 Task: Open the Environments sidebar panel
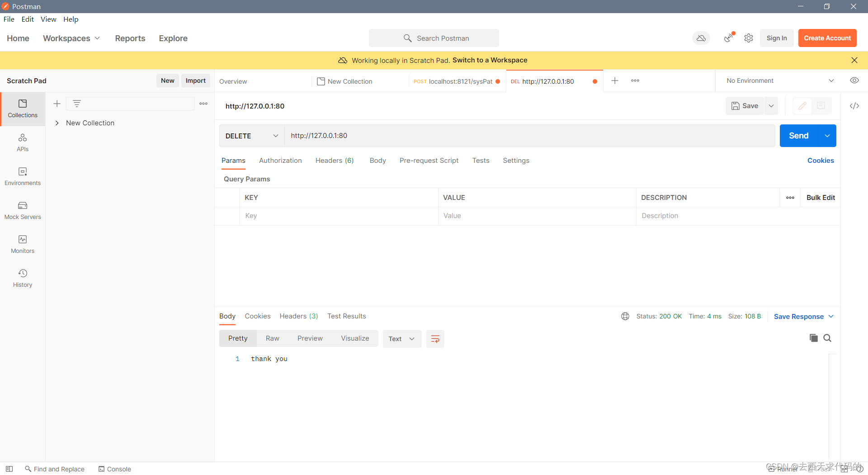[x=23, y=176]
